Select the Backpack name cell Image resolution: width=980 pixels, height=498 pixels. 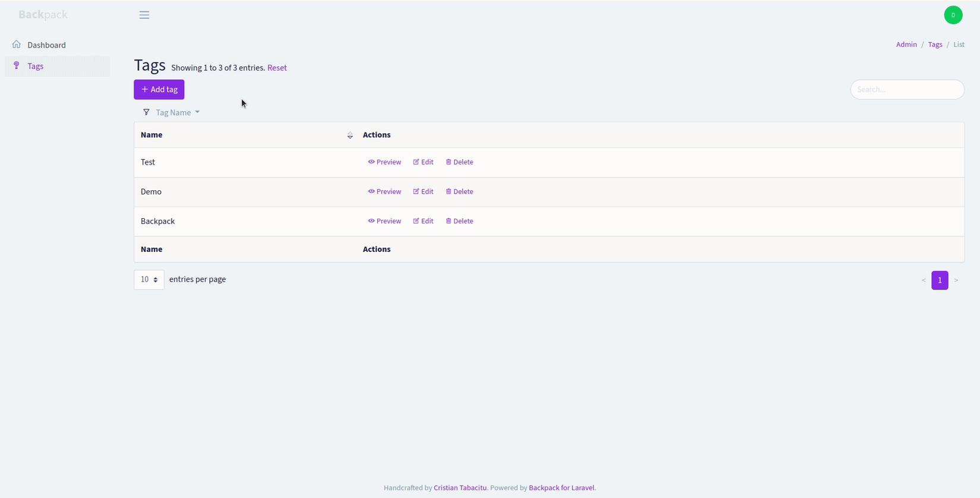tap(245, 221)
